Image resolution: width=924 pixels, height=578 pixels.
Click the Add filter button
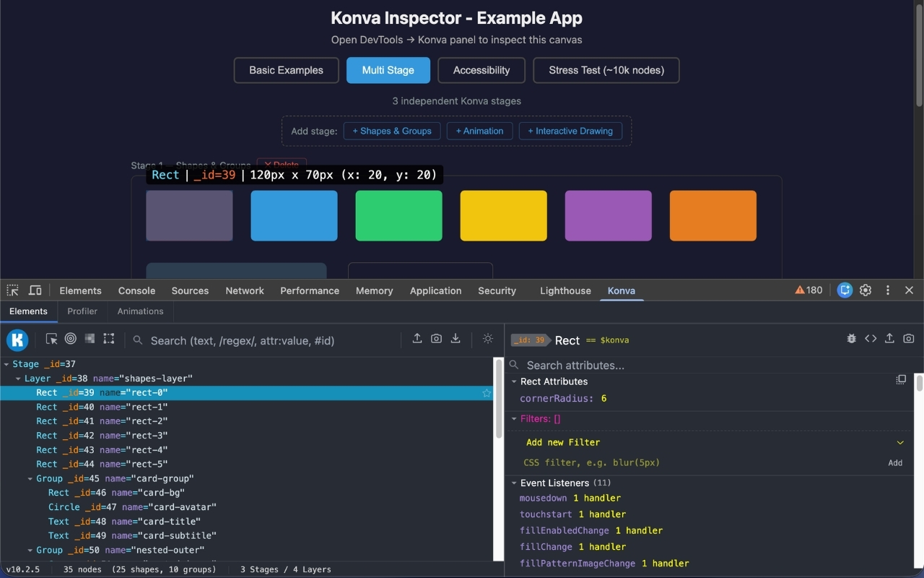pos(895,463)
